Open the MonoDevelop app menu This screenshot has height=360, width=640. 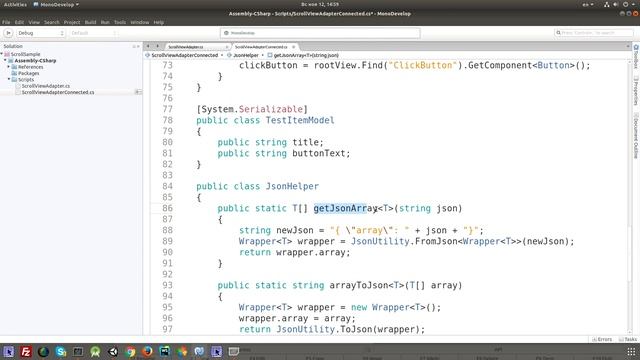pos(56,4)
